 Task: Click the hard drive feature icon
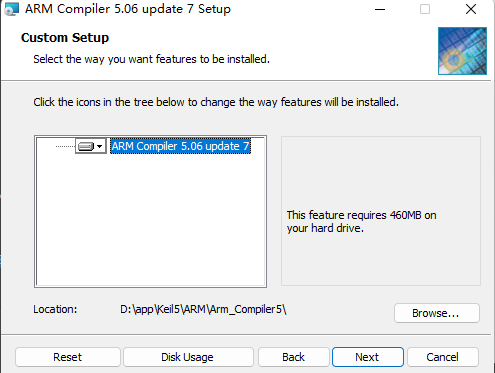86,146
